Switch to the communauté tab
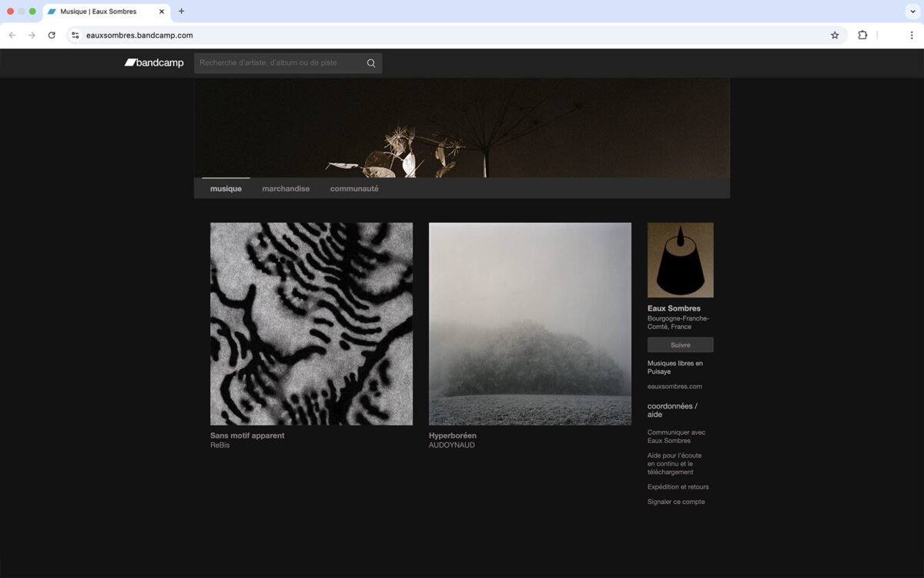The width and height of the screenshot is (924, 578). coord(354,189)
